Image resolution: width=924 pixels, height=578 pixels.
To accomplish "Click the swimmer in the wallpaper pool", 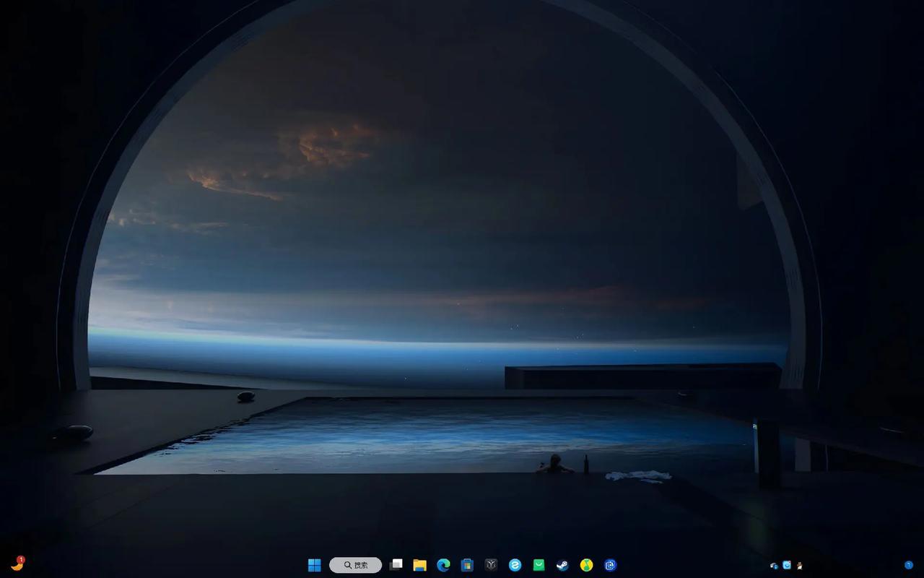I will click(554, 465).
